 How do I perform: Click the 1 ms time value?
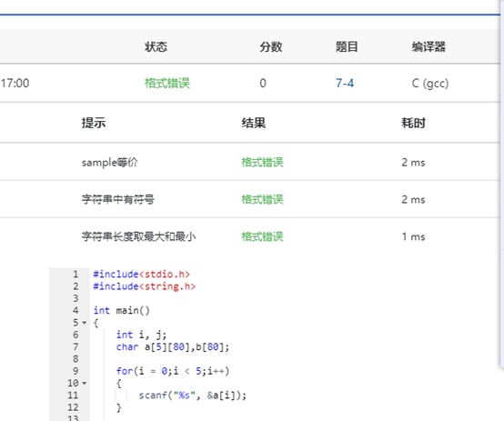tap(413, 236)
